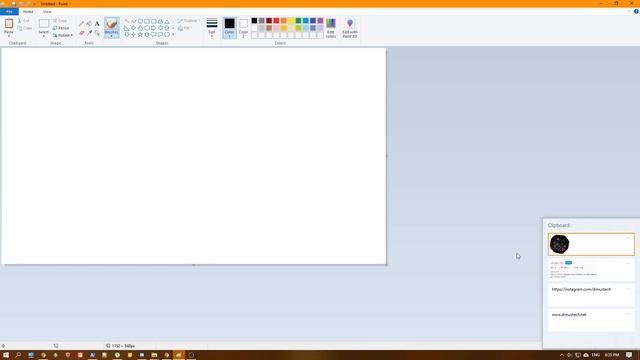Open Edit colors dialog
The width and height of the screenshot is (640, 360).
click(x=331, y=28)
